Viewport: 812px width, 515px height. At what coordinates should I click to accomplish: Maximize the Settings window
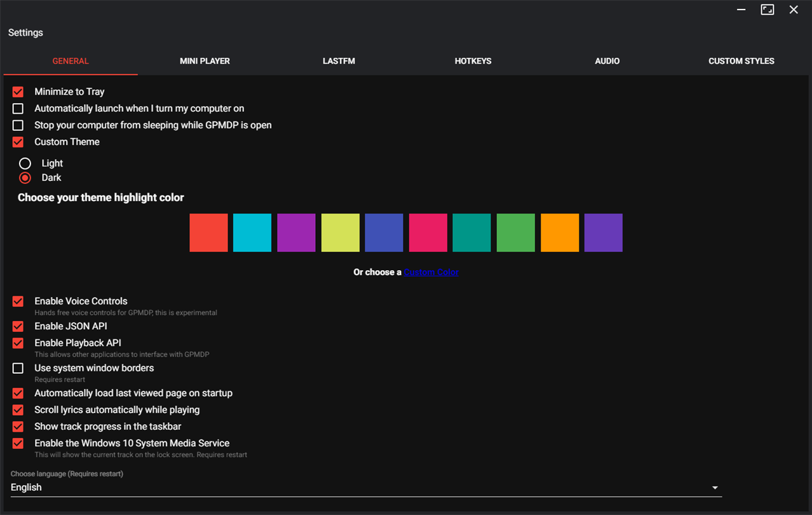(x=768, y=10)
